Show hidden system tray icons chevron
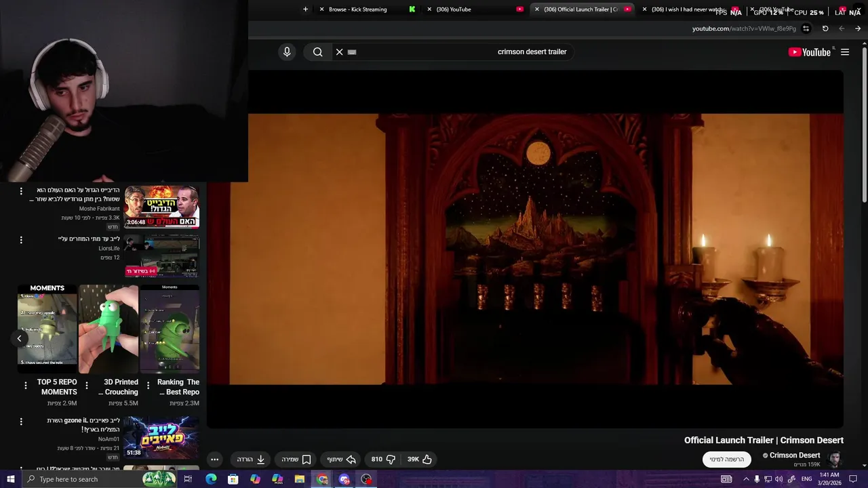The height and width of the screenshot is (488, 868). [746, 479]
